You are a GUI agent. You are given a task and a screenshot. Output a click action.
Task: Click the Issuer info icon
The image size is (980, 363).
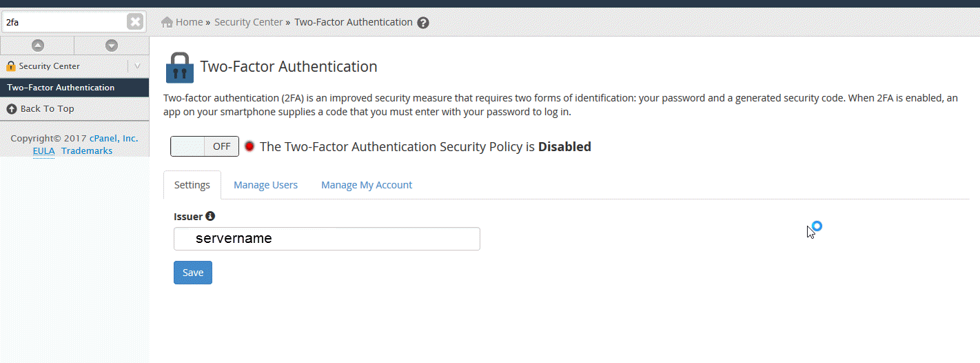tap(210, 216)
